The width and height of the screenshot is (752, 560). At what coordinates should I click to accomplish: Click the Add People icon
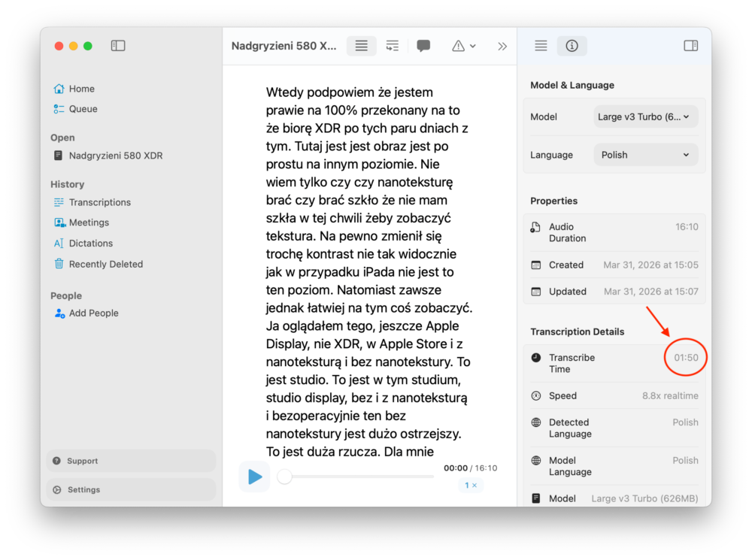click(59, 313)
